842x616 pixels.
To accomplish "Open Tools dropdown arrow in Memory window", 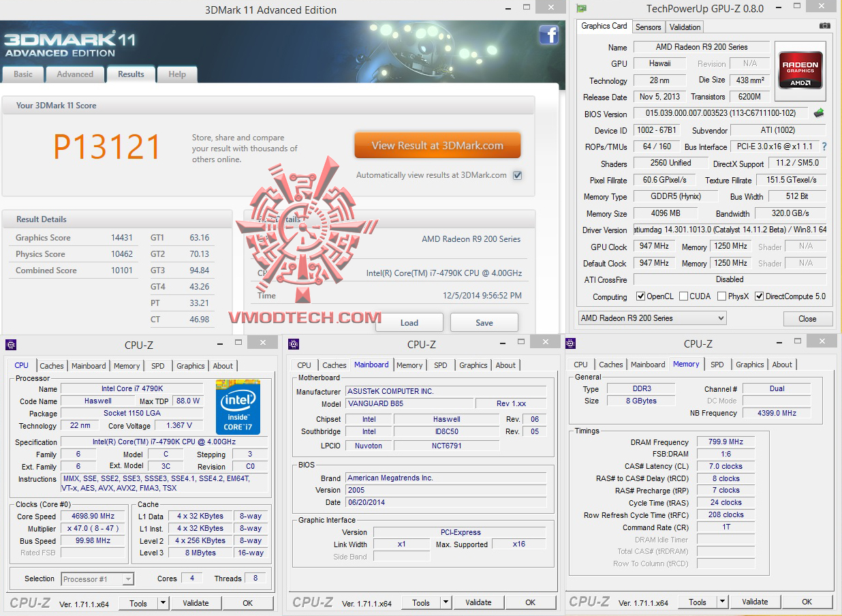I will pos(722,602).
